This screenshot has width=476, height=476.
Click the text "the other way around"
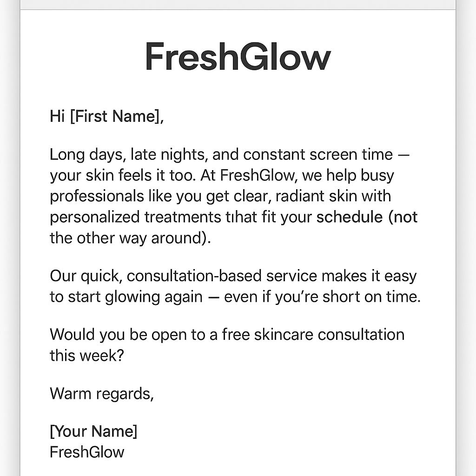[126, 237]
